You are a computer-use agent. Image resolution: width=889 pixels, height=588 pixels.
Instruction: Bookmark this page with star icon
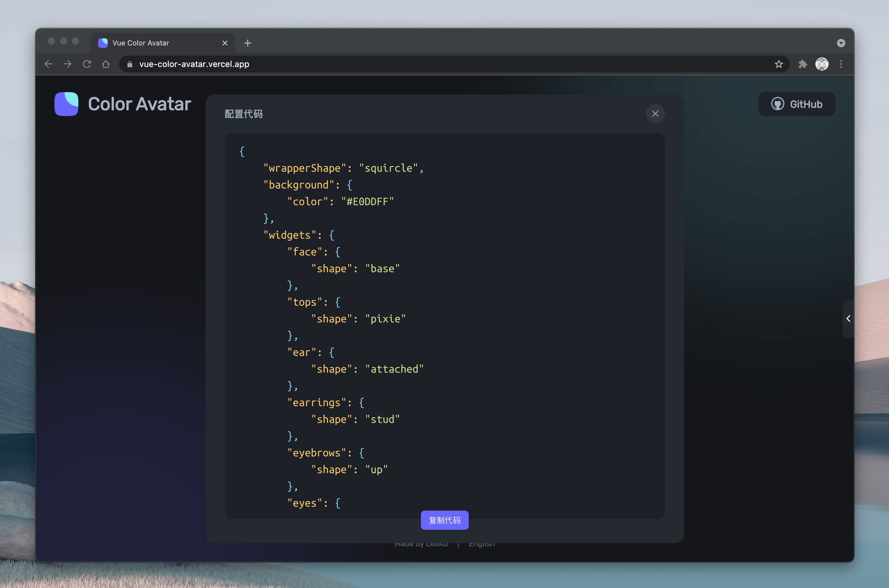778,64
